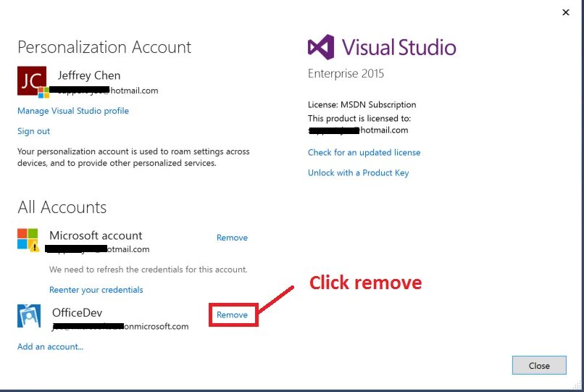Click Reenter your credentials link
The width and height of the screenshot is (584, 392).
pyautogui.click(x=96, y=290)
